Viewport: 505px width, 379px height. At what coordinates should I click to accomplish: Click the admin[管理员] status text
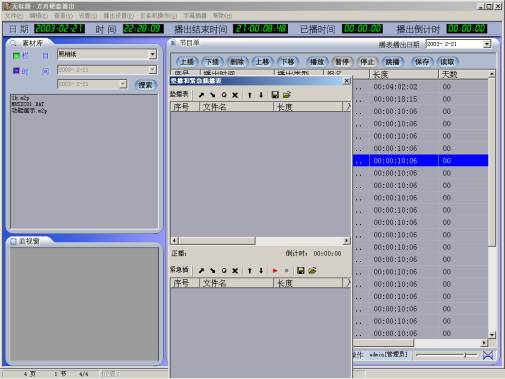tap(389, 355)
